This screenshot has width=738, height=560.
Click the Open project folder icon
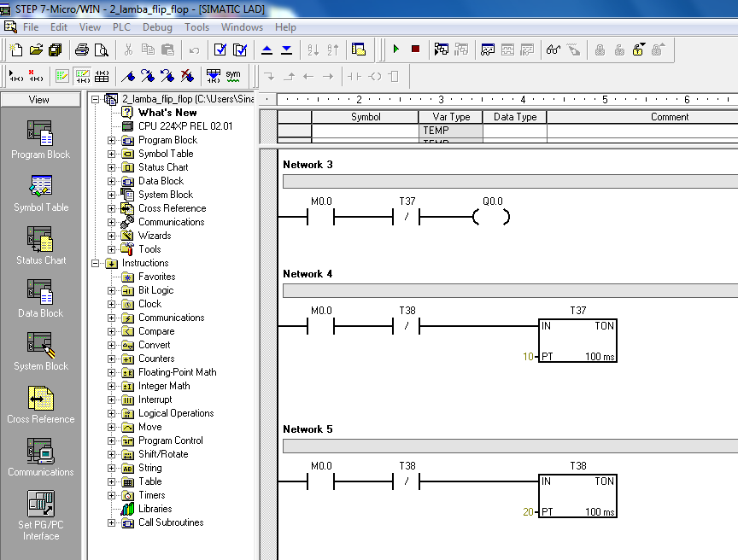pyautogui.click(x=36, y=50)
